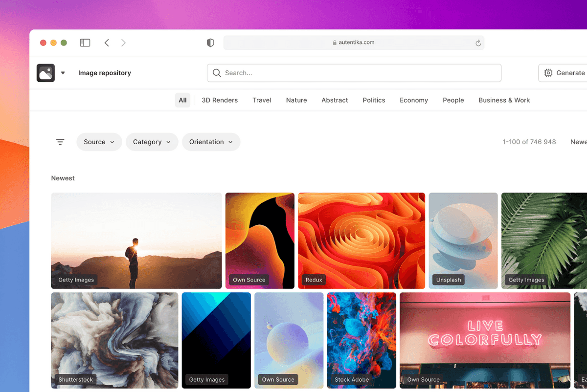Open the Live Colorfully neon sign photo
This screenshot has width=587, height=392.
[485, 340]
